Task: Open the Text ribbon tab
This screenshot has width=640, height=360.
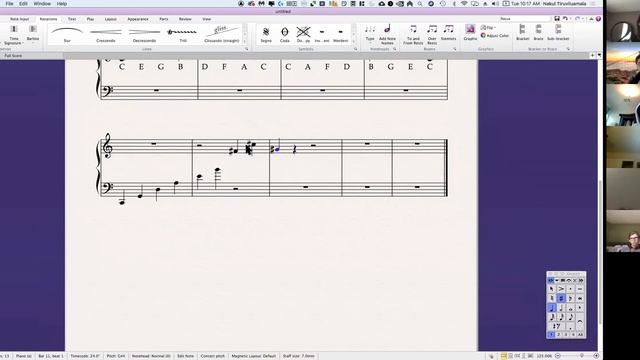Action: coord(72,19)
